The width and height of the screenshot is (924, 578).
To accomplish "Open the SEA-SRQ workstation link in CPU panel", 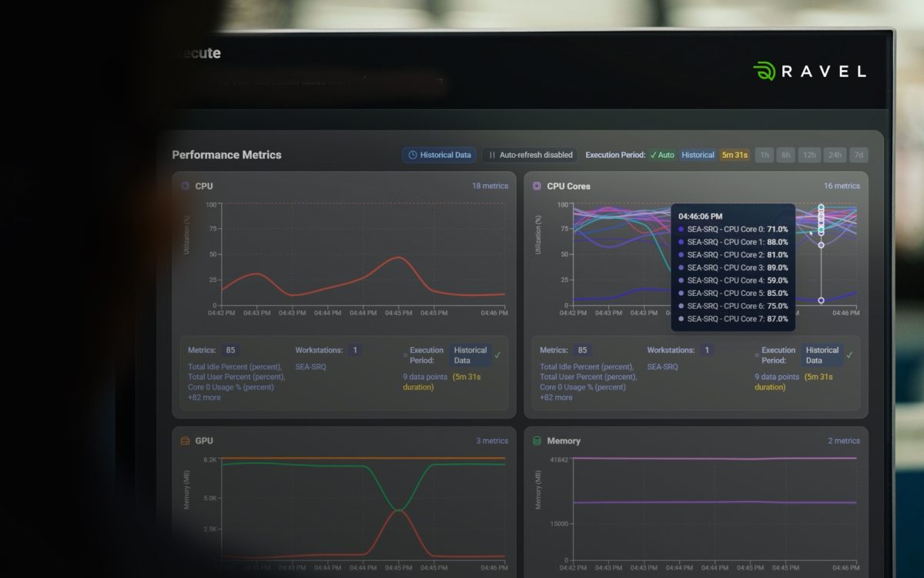I will [310, 367].
